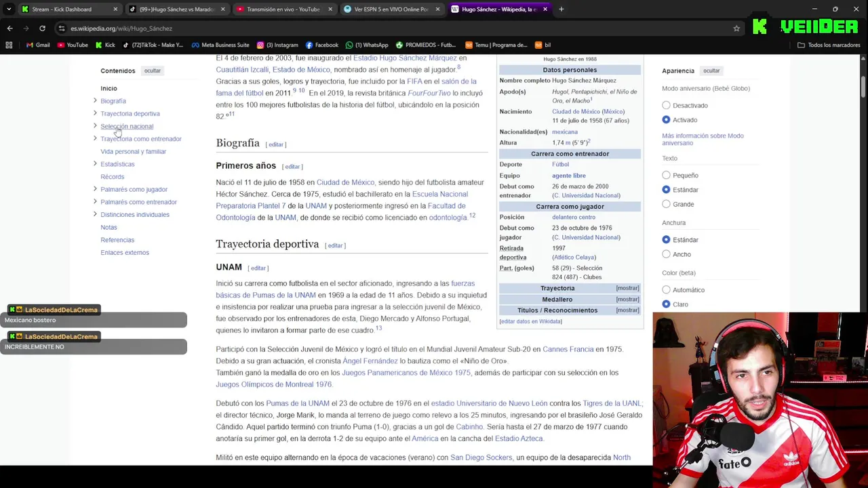Go to Enlaces externos in the contents
This screenshot has height=488, width=868.
pos(125,253)
